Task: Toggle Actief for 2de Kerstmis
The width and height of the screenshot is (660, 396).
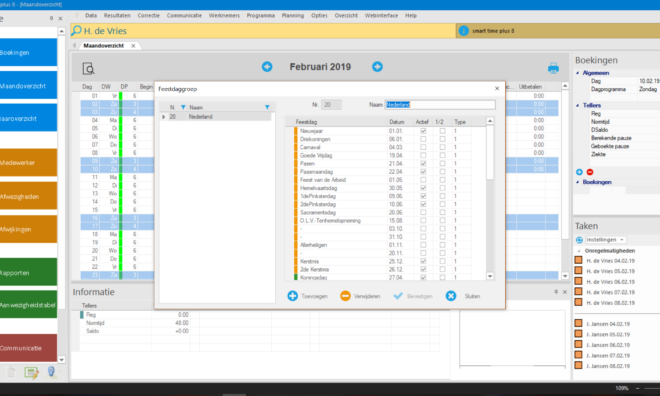Action: click(423, 269)
